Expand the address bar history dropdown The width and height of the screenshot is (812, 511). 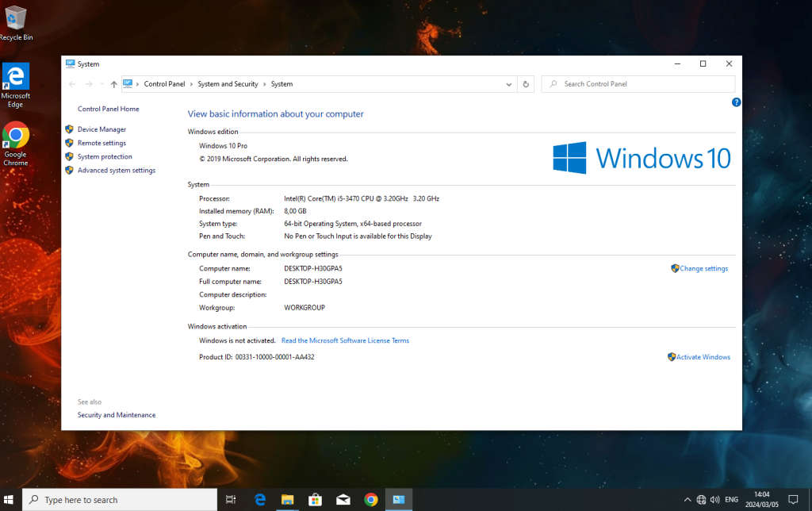coord(509,84)
